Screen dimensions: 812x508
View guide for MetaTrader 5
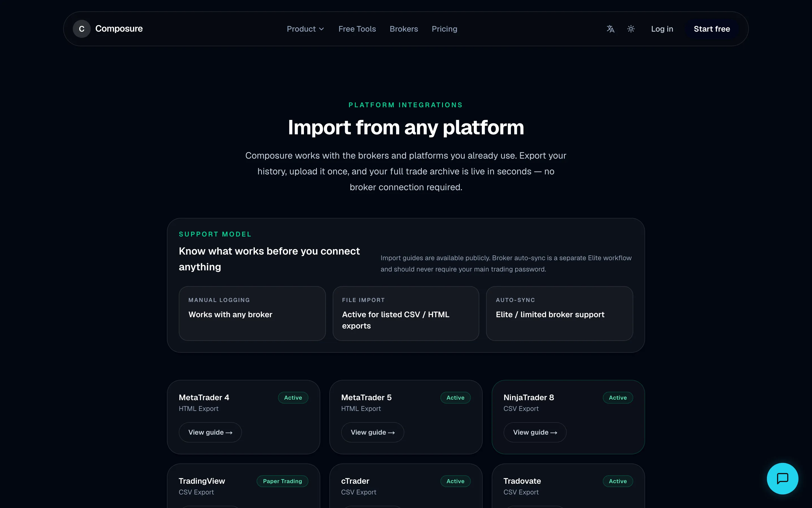[x=372, y=432]
